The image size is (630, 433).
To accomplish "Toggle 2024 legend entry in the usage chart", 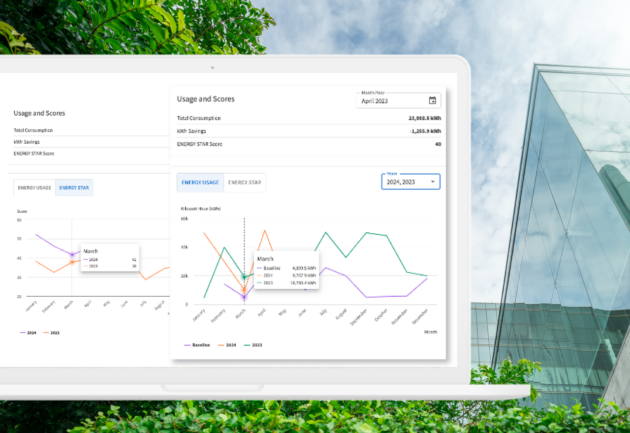I will pos(227,345).
